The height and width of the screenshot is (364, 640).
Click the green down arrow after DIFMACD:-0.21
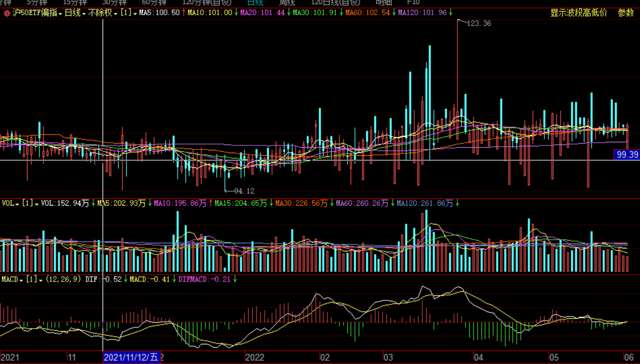pos(234,279)
